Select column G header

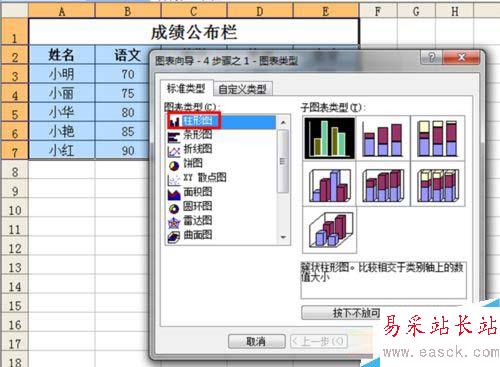(x=416, y=12)
